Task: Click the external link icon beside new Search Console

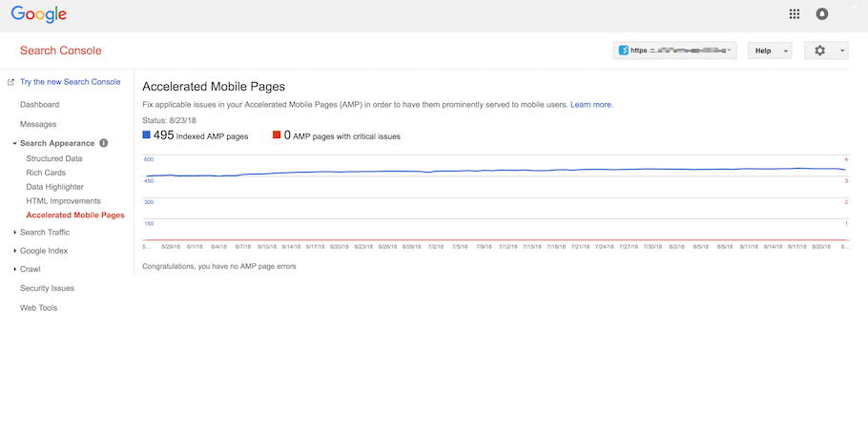Action: [10, 82]
